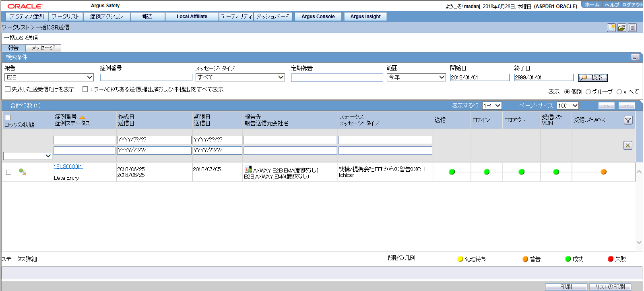
Task: Go to ホーム link in the header
Action: [x=592, y=5]
